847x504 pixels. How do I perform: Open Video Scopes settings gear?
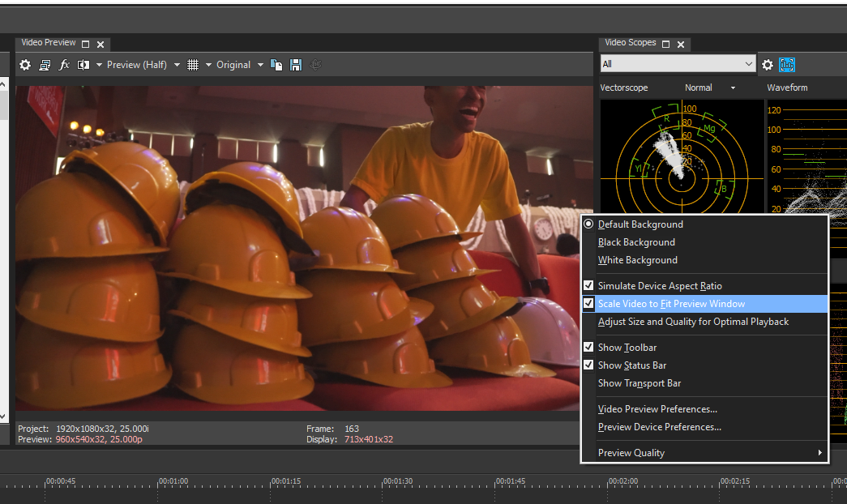click(768, 65)
